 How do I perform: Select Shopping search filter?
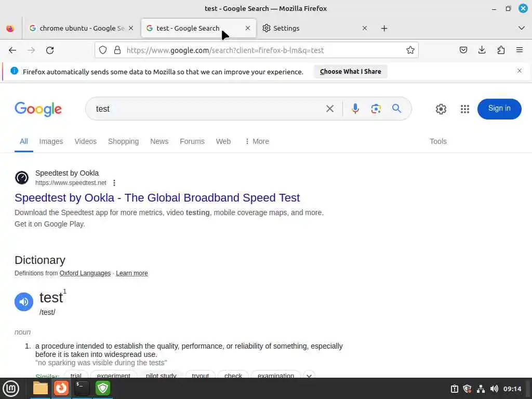tap(124, 141)
